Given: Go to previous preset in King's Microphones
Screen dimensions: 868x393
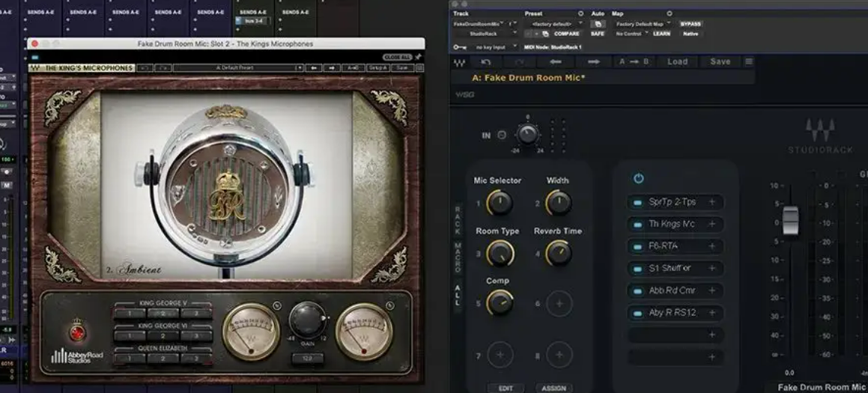Looking at the screenshot, I should pyautogui.click(x=313, y=68).
